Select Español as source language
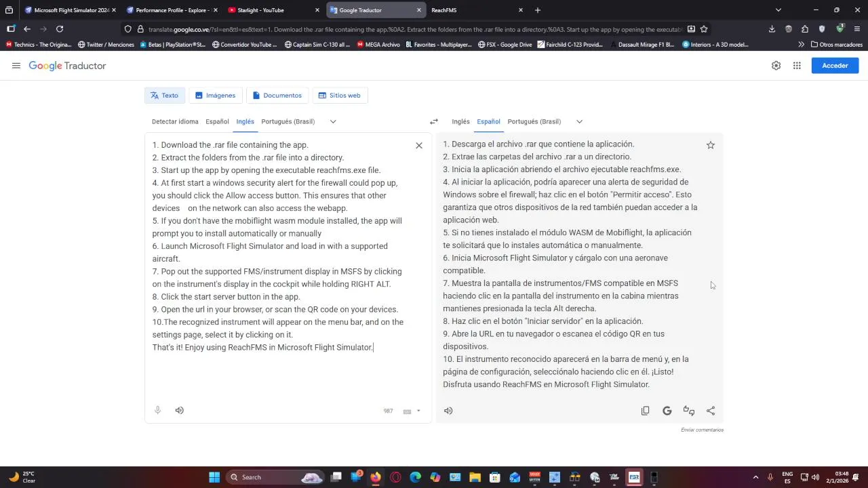The image size is (868, 488). [x=217, y=122]
